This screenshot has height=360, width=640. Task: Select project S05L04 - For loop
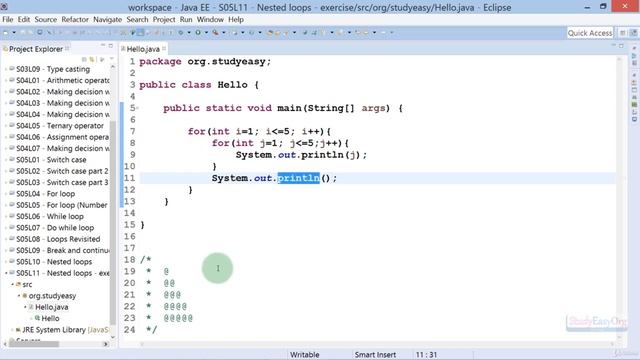pos(45,194)
